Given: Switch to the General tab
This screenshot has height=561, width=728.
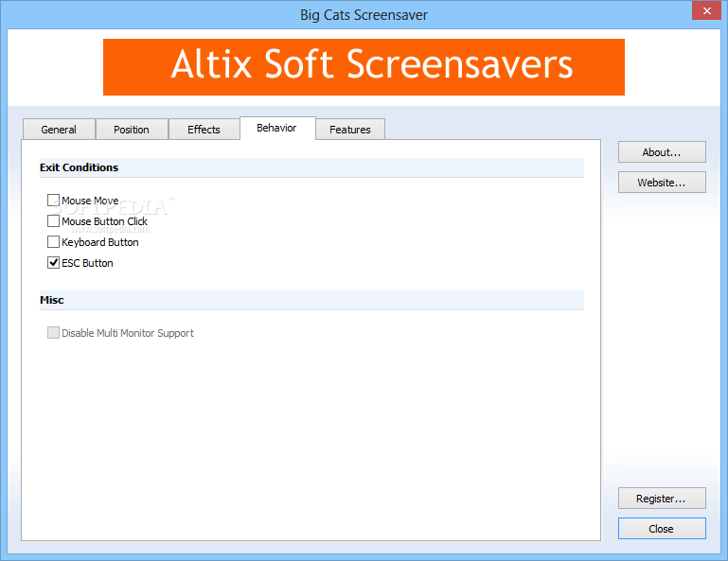Looking at the screenshot, I should [x=59, y=130].
